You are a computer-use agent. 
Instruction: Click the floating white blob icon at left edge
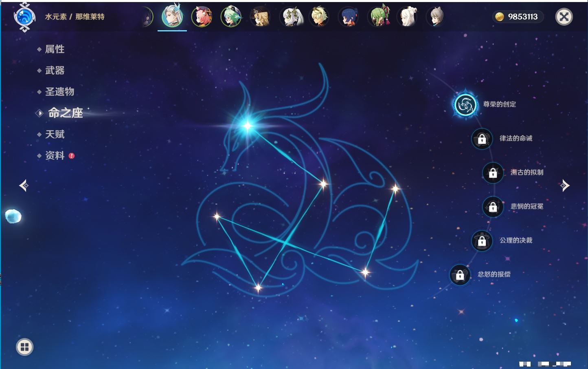13,216
